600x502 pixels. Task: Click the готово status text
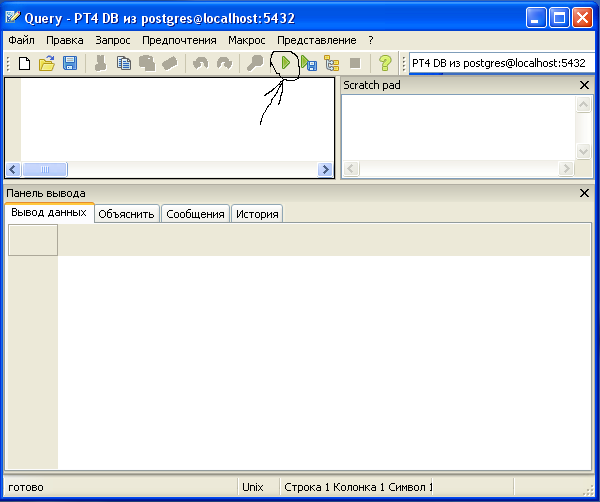[26, 487]
